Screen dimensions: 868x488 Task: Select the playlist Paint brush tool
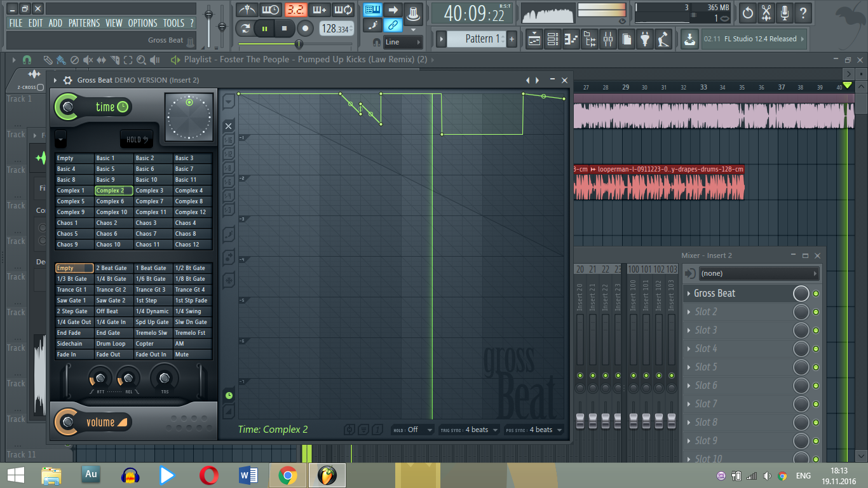(61, 60)
